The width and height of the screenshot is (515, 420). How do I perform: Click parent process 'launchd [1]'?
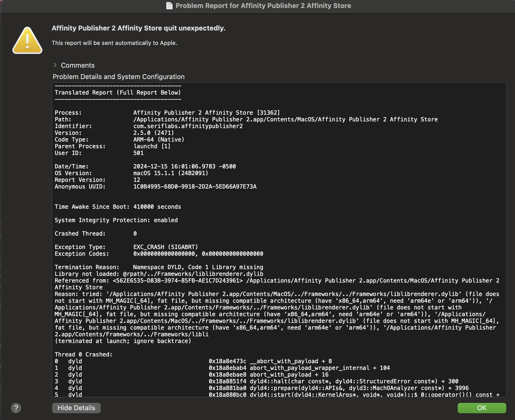tap(152, 146)
